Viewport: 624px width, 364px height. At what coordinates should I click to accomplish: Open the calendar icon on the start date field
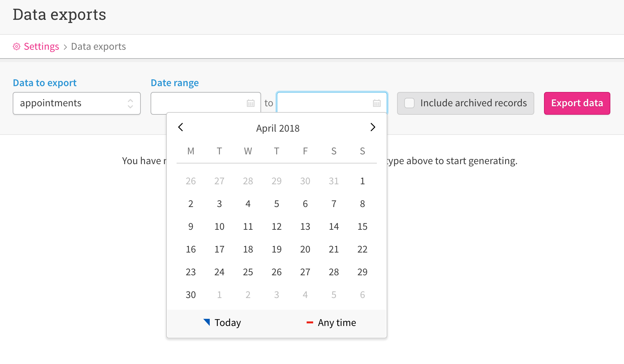(x=250, y=103)
